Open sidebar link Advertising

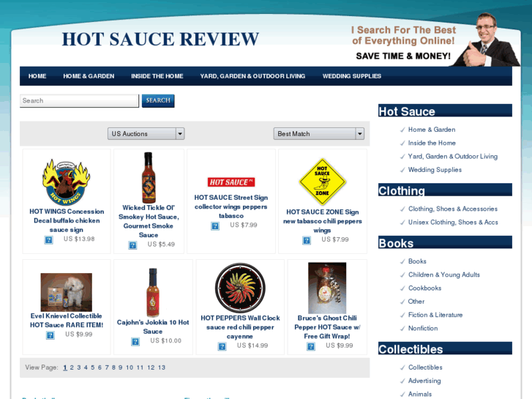point(424,381)
